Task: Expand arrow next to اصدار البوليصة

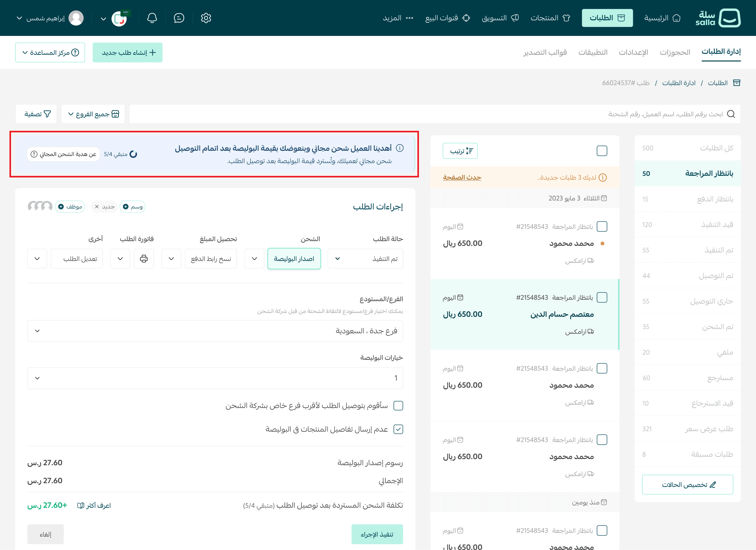Action: [254, 258]
